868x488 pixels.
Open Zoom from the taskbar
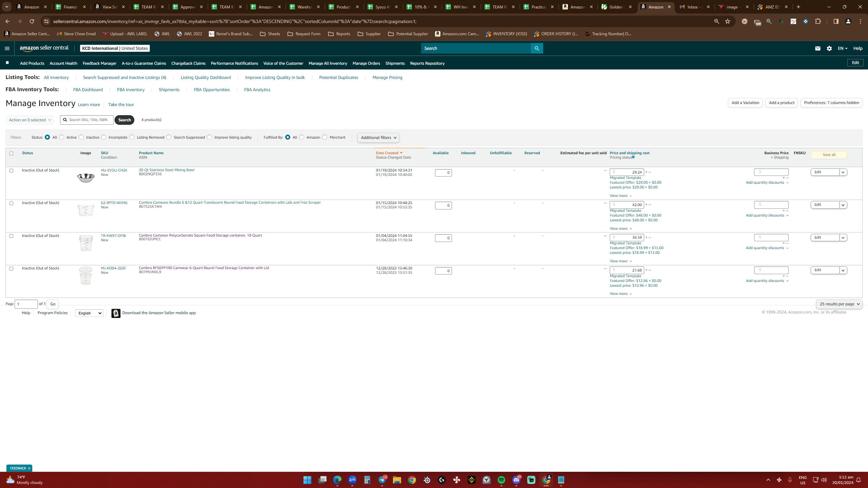352,480
